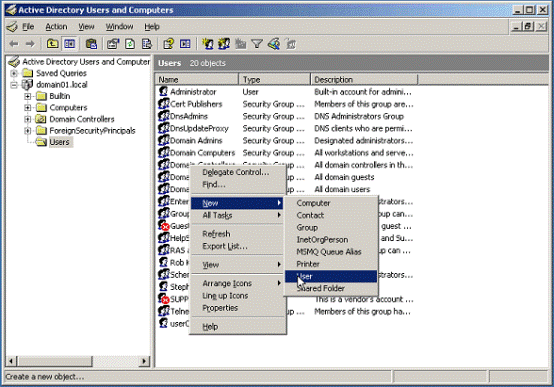Click the Forward arrow toolbar icon
Image resolution: width=554 pixels, height=387 pixels.
click(30, 44)
